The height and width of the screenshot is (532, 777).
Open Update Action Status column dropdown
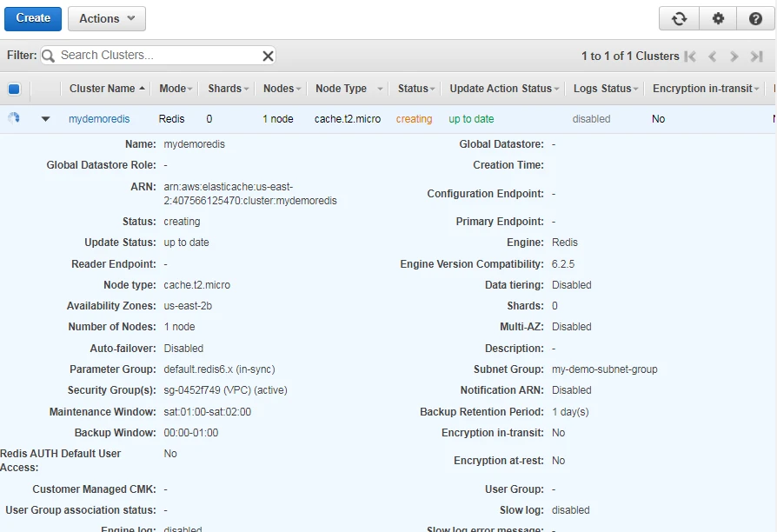558,89
